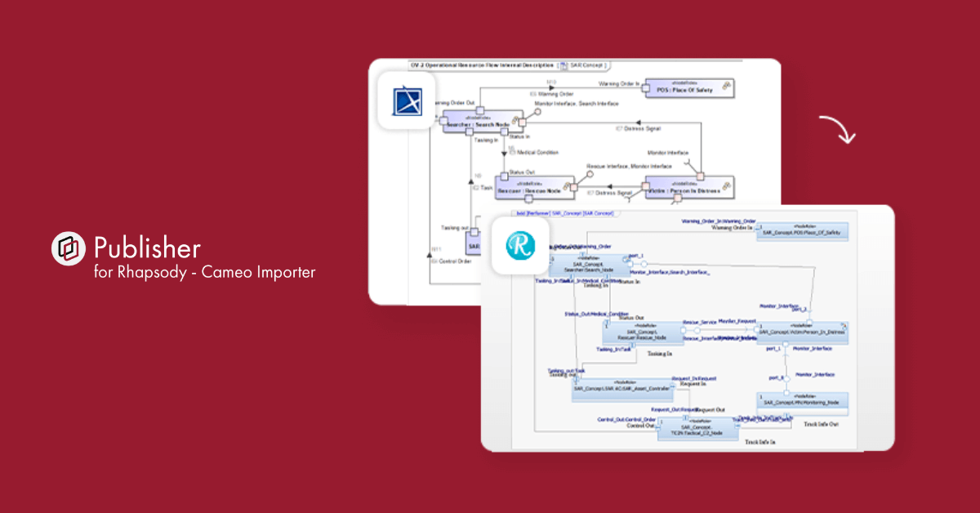This screenshot has height=513, width=980.
Task: Click the lollipop interface icon above Searcher : Search Node
Action: pos(537,111)
